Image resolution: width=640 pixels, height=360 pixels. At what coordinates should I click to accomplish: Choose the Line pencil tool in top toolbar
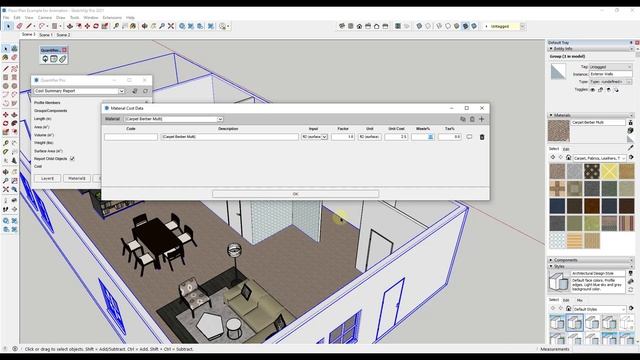tap(29, 26)
